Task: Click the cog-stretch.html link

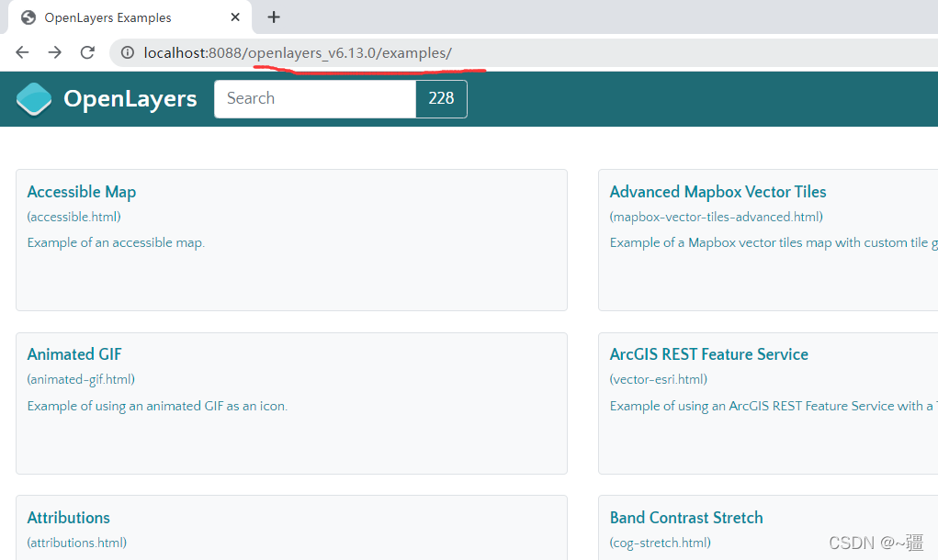Action: click(659, 543)
